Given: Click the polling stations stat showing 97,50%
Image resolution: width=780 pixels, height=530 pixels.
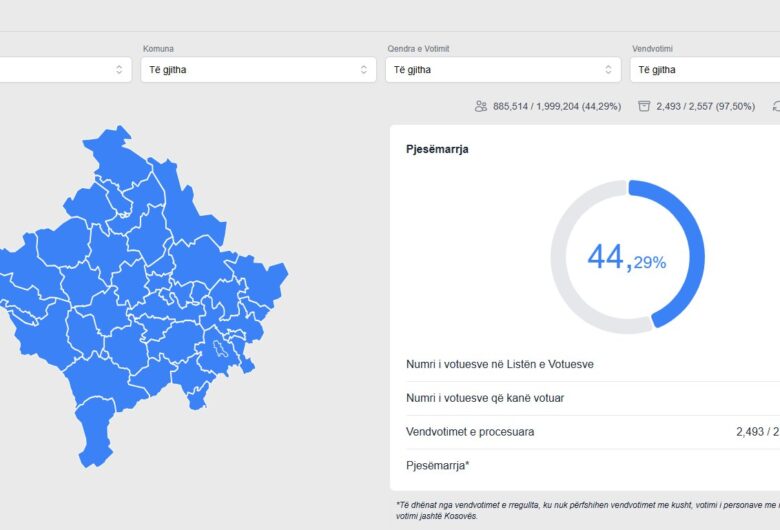Looking at the screenshot, I should [705, 106].
